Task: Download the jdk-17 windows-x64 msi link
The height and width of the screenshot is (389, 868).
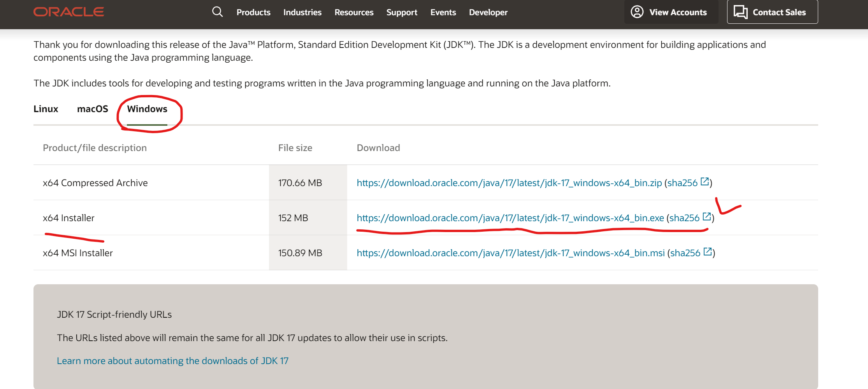Action: tap(511, 253)
